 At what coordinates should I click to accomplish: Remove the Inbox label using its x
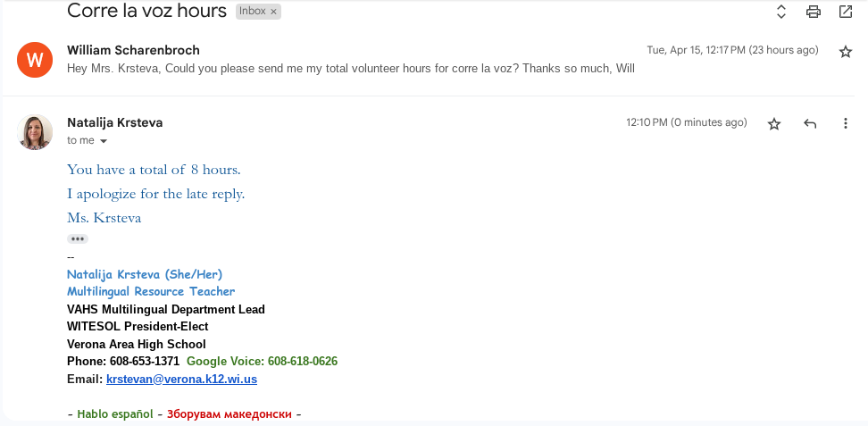(273, 12)
